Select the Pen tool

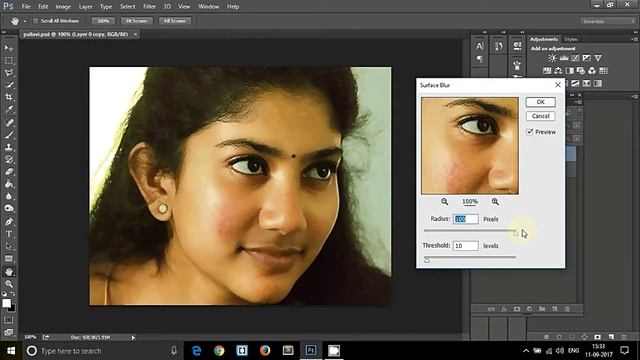pos(9,222)
